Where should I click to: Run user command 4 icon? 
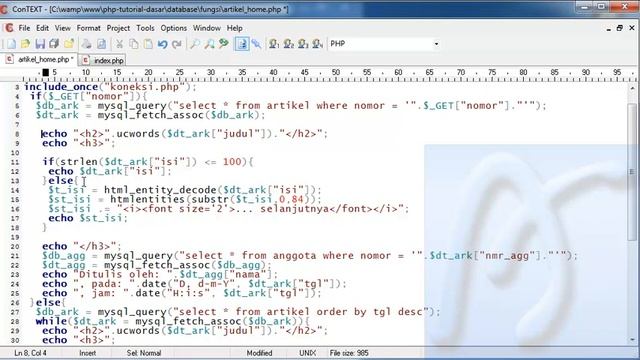pyautogui.click(x=318, y=44)
